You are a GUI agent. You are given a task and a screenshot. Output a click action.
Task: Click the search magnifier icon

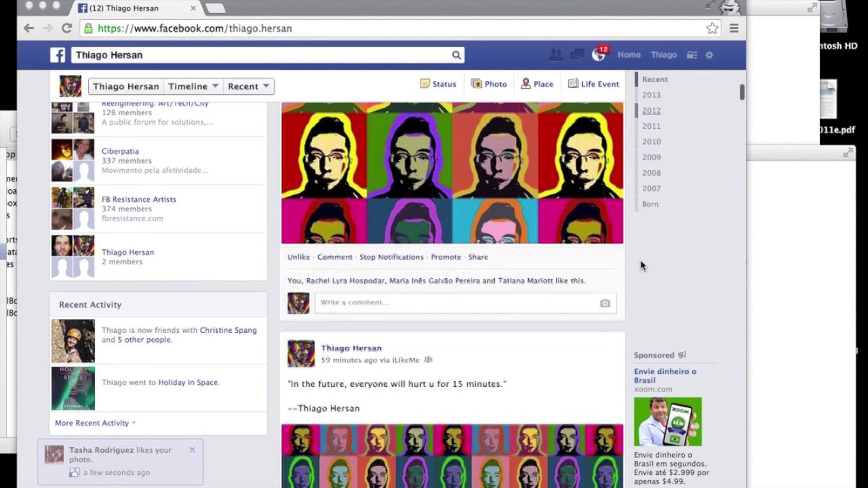point(456,55)
